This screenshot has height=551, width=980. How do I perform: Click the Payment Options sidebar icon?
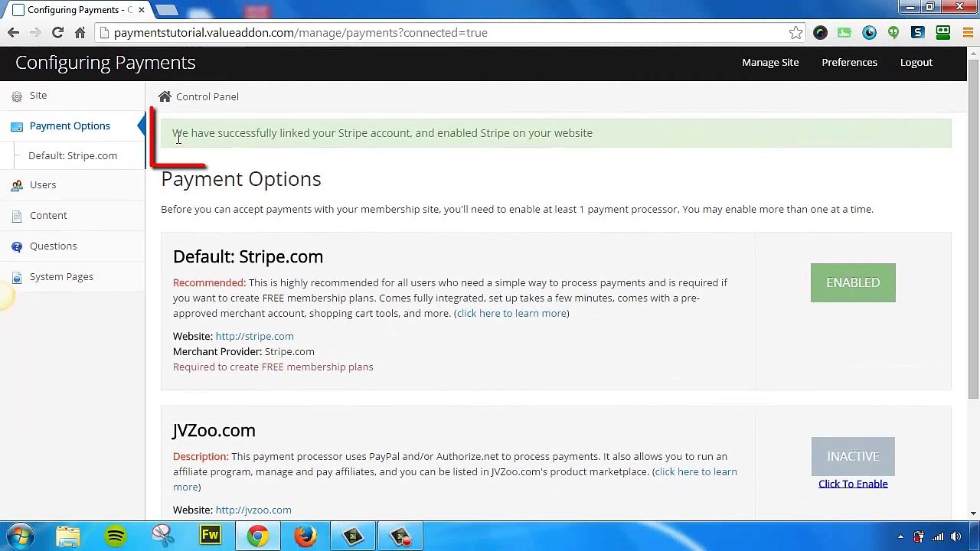pyautogui.click(x=17, y=126)
